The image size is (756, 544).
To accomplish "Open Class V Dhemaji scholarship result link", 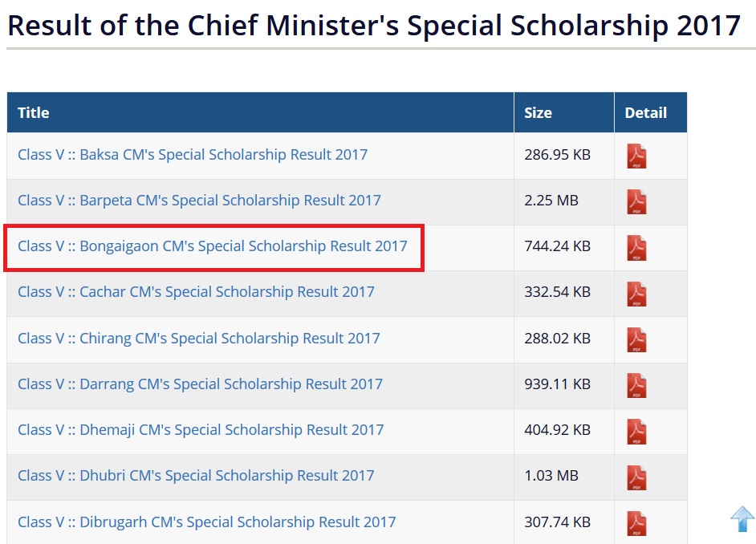I will pyautogui.click(x=201, y=429).
